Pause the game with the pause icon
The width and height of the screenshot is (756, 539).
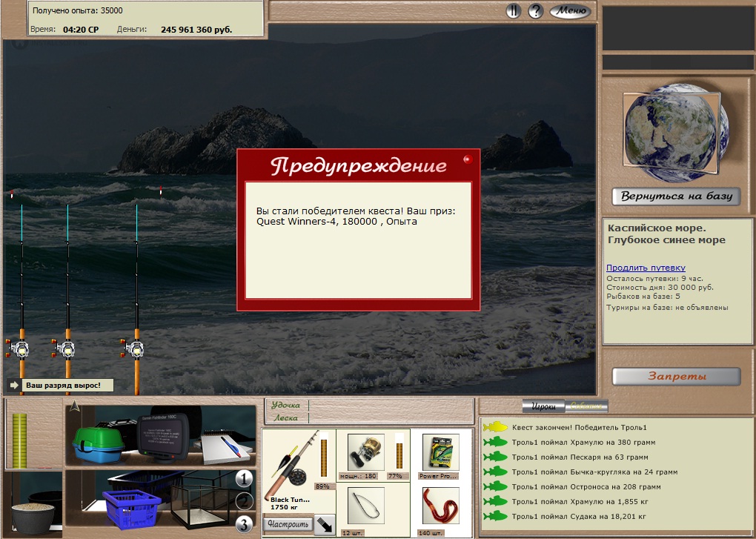(513, 10)
